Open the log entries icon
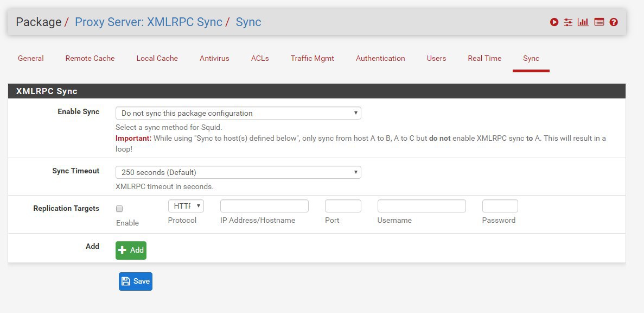This screenshot has height=313, width=644. 599,22
